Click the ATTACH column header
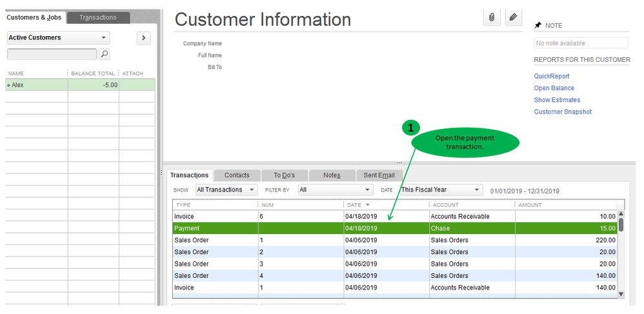The image size is (644, 314). (133, 74)
